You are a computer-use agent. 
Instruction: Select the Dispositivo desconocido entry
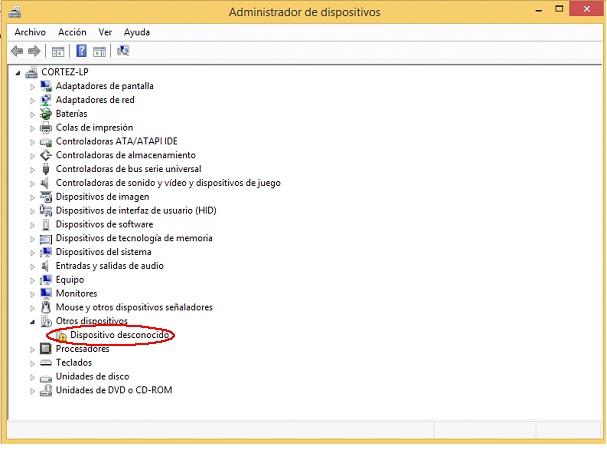tap(120, 335)
